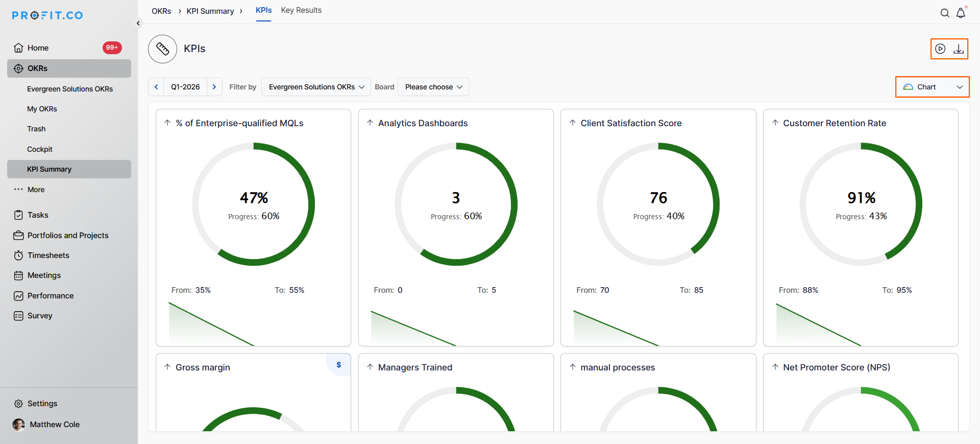Open Settings in the sidebar
This screenshot has width=980, height=444.
[42, 404]
